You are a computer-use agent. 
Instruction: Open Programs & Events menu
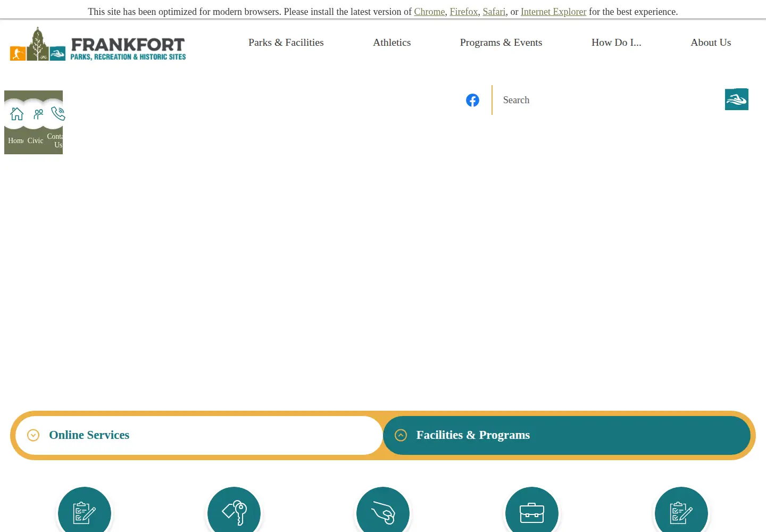(x=501, y=43)
